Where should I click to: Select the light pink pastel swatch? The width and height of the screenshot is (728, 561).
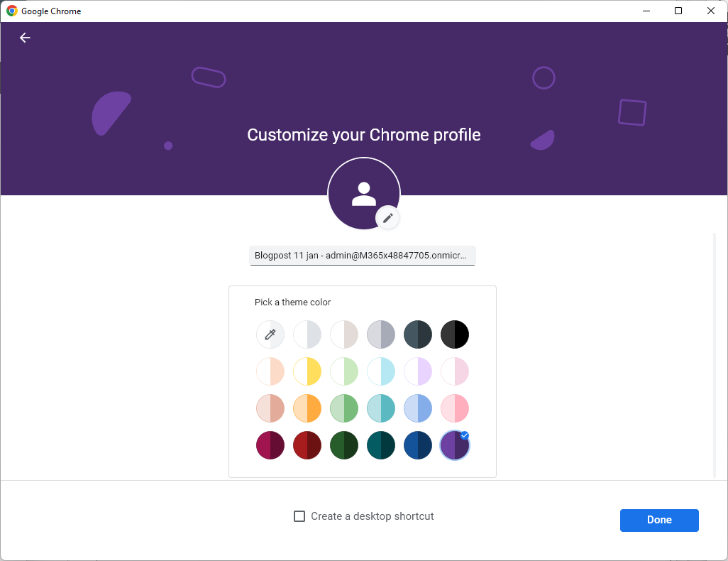pos(455,371)
